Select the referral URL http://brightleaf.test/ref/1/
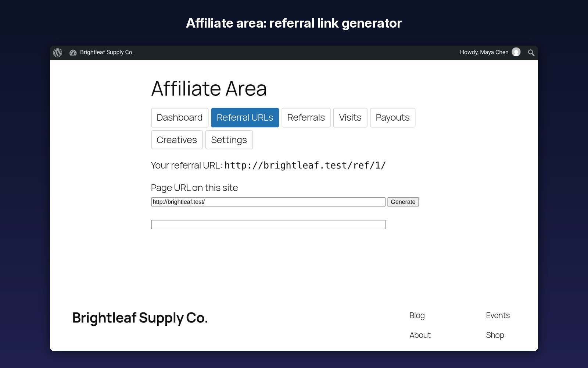 point(305,166)
